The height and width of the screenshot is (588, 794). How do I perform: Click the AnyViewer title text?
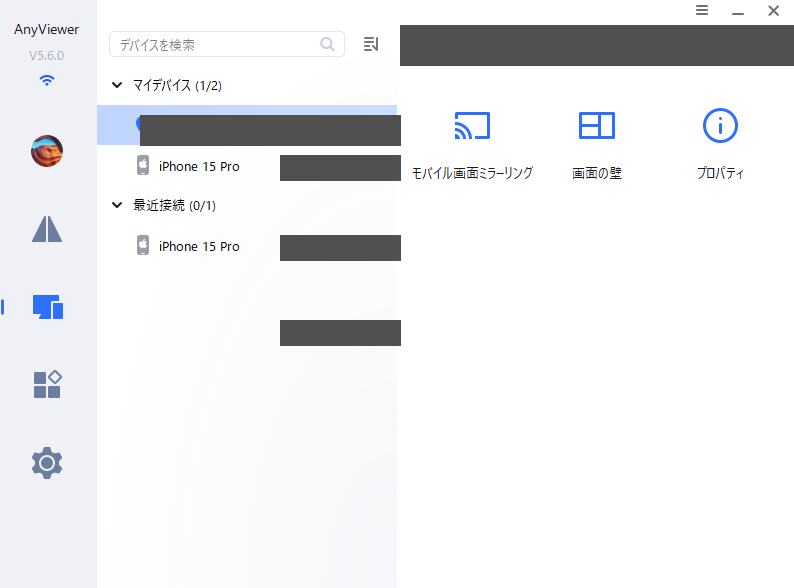pyautogui.click(x=47, y=30)
